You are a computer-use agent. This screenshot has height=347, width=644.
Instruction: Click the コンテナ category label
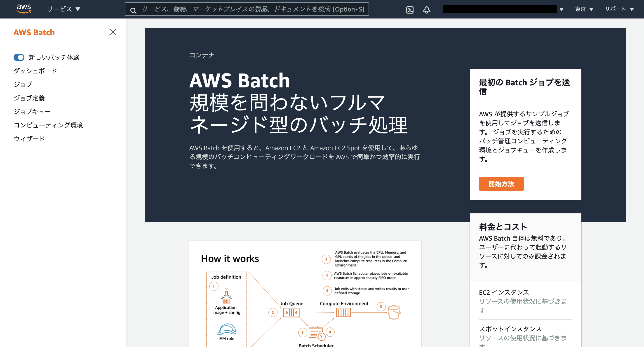coord(202,55)
